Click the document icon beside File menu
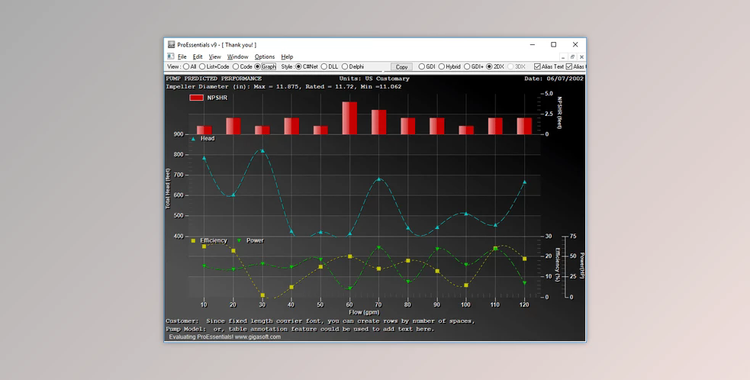The height and width of the screenshot is (380, 750). pos(170,56)
